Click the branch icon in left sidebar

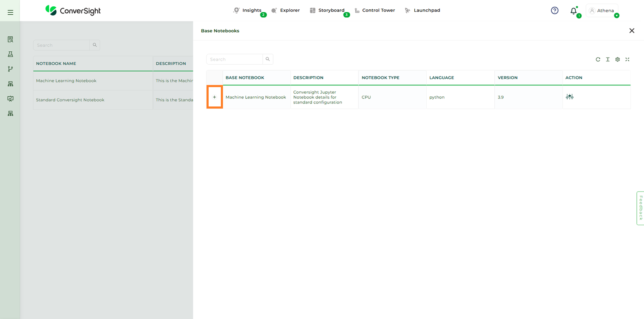[11, 69]
